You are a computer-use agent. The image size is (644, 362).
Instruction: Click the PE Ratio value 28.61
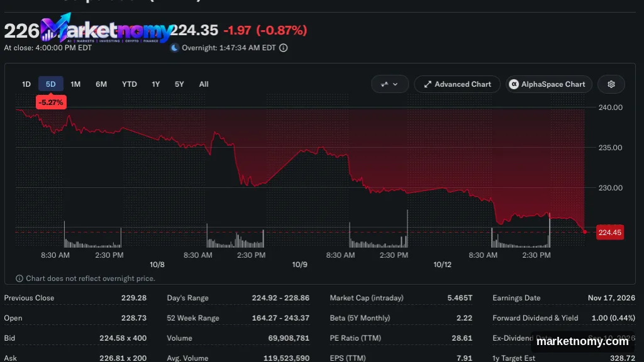pyautogui.click(x=462, y=338)
